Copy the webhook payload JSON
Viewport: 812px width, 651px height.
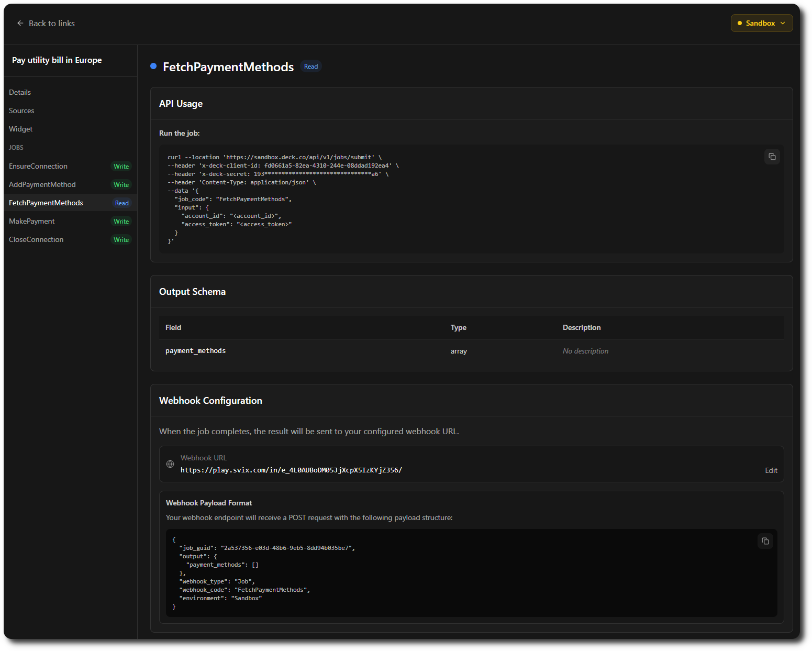click(x=765, y=541)
